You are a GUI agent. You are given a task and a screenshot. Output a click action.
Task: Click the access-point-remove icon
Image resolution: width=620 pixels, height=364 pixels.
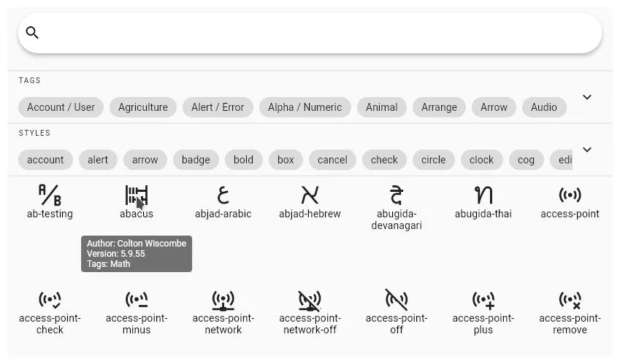tap(570, 300)
